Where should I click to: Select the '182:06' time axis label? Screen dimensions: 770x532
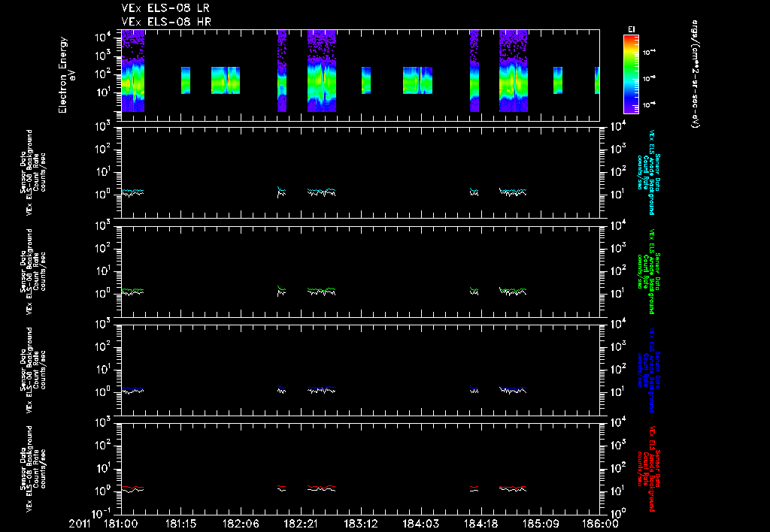click(241, 524)
